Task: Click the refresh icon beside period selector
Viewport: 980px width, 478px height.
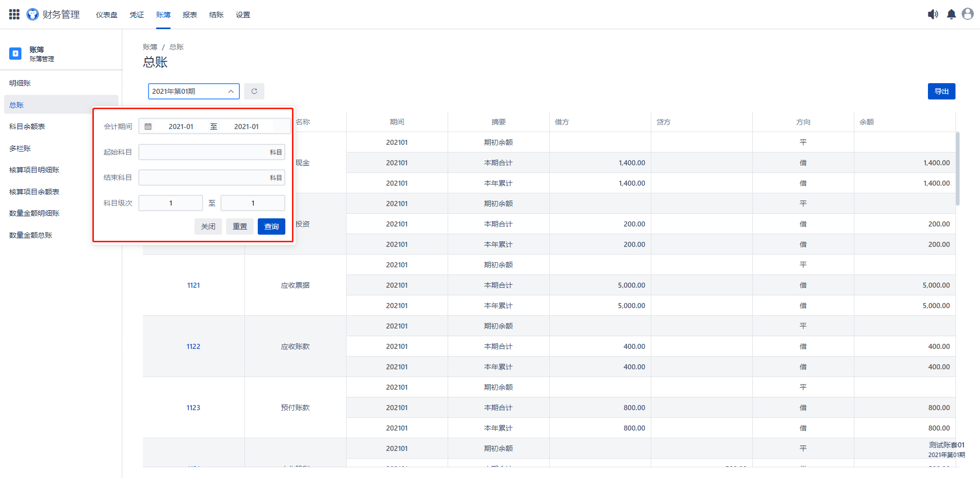Action: coord(254,91)
